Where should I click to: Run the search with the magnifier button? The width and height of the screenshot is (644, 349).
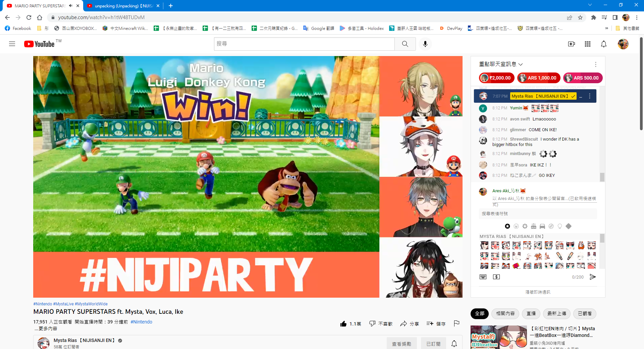click(405, 44)
